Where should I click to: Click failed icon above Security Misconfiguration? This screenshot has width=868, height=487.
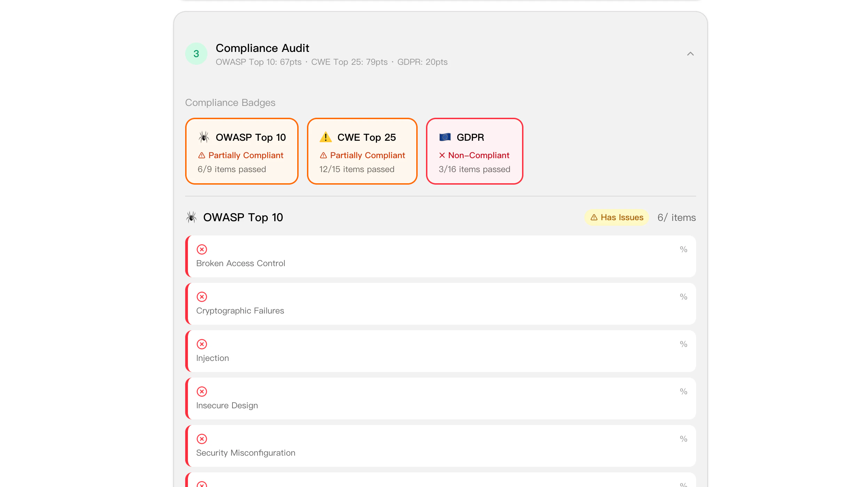pyautogui.click(x=202, y=439)
